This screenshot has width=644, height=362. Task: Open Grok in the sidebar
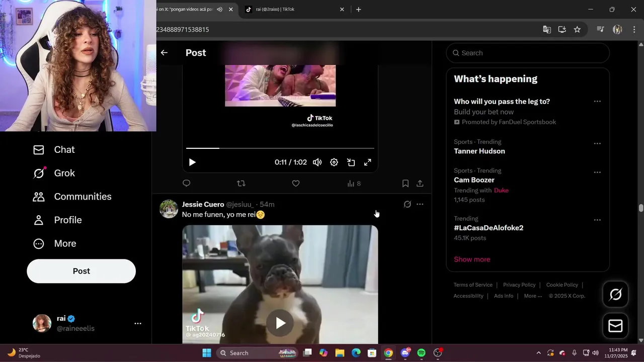pyautogui.click(x=54, y=173)
